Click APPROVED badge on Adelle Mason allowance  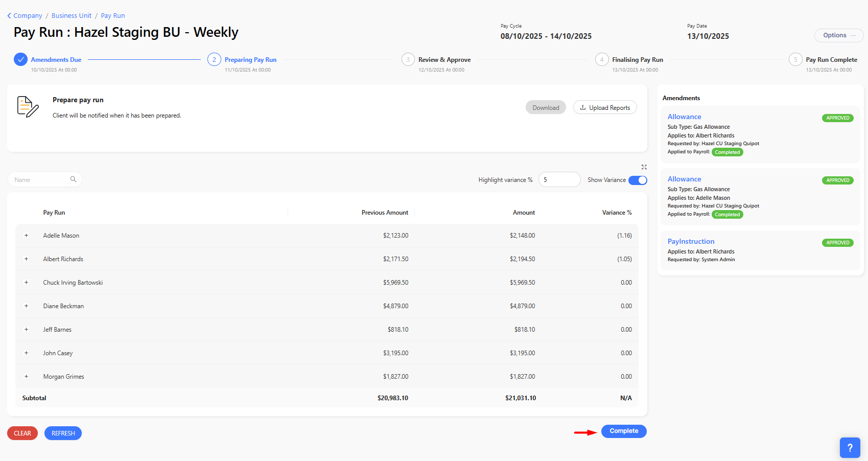point(837,180)
